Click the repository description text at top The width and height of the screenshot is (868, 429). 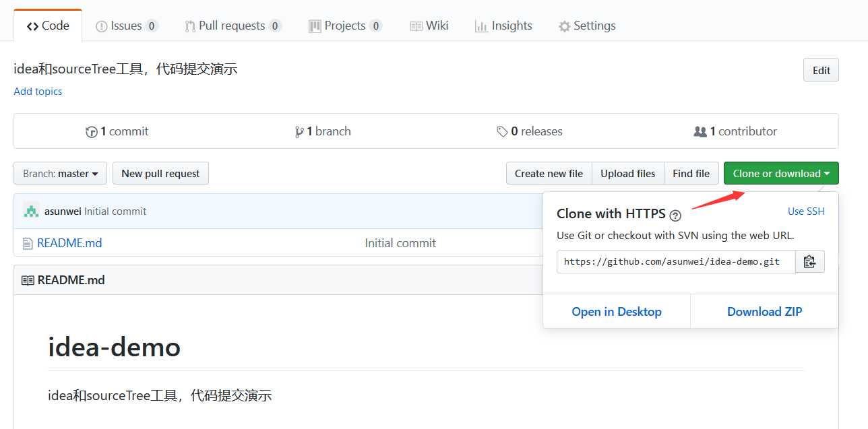point(125,69)
